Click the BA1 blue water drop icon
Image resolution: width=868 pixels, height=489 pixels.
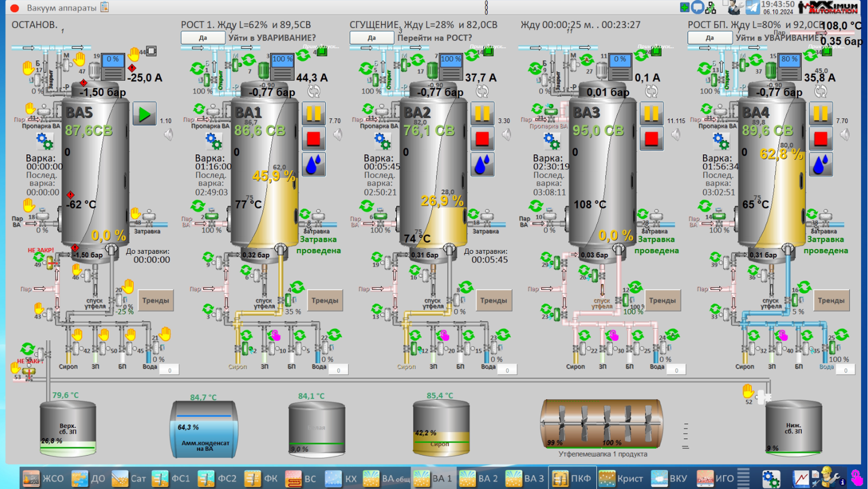(314, 164)
